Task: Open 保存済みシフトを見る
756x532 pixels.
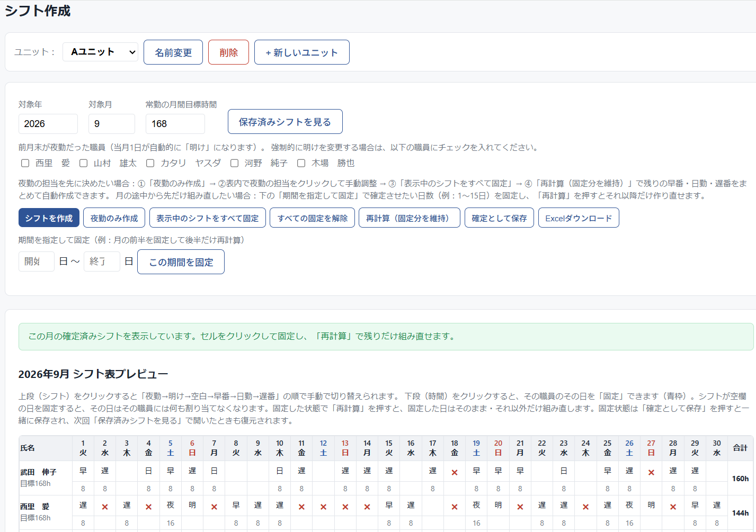Action: 285,122
